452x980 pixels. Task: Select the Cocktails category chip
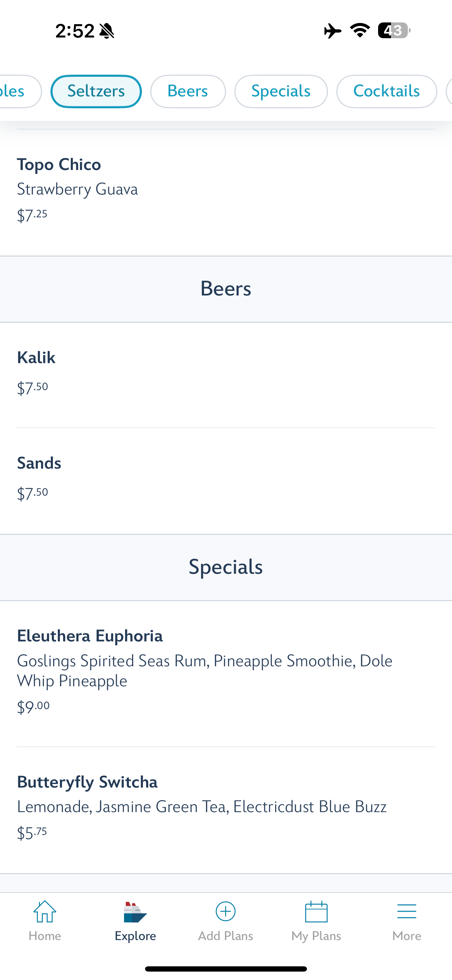click(x=386, y=91)
